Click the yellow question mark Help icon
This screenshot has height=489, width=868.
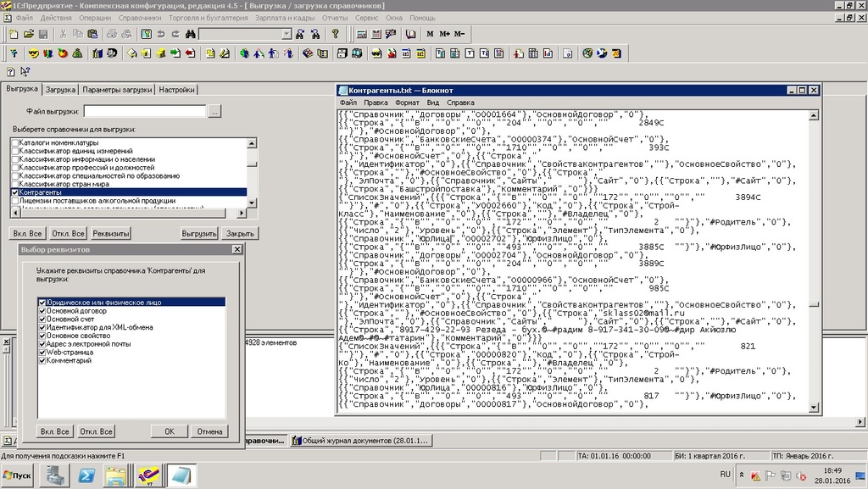click(x=335, y=34)
